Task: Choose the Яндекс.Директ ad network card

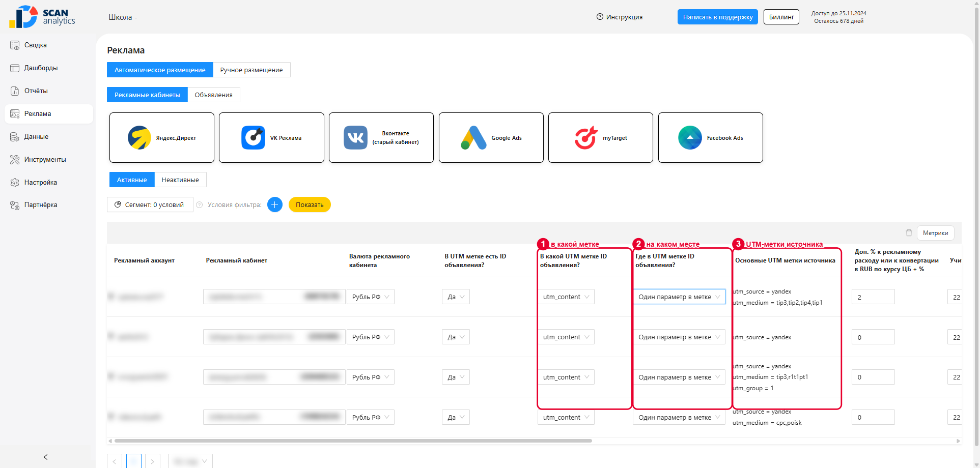Action: pyautogui.click(x=162, y=138)
